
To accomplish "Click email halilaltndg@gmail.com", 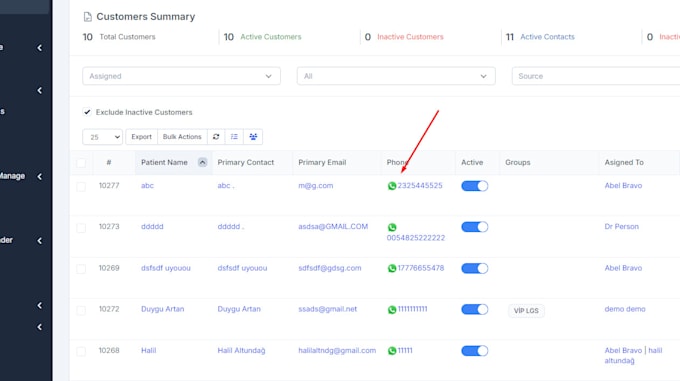I will click(x=337, y=350).
